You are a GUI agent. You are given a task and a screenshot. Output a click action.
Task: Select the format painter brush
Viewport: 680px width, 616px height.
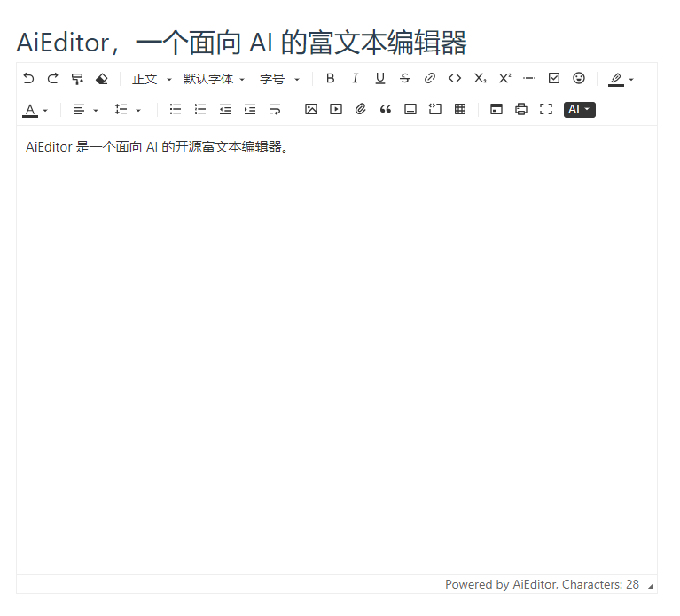point(77,79)
